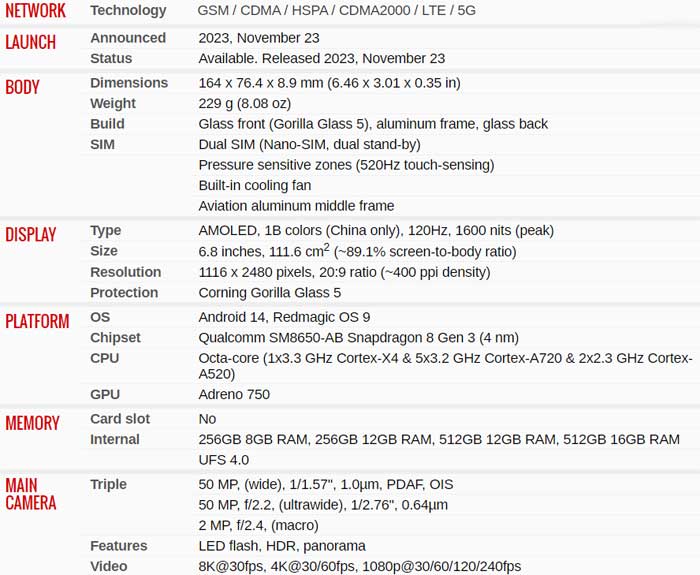Click the camera Features label
This screenshot has width=700, height=575.
point(119,546)
